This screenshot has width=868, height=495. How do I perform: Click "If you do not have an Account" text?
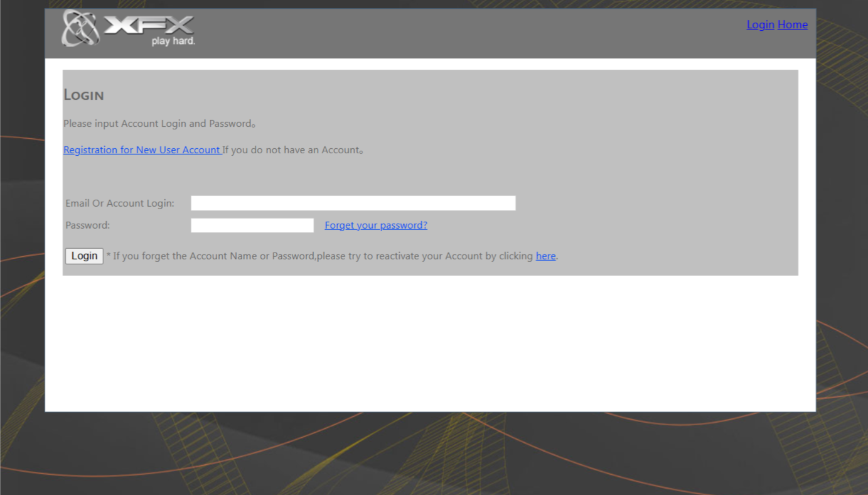[x=292, y=150]
